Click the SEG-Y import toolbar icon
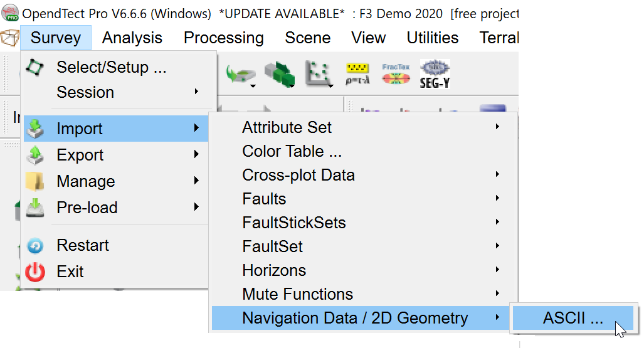This screenshot has width=644, height=348. [x=435, y=74]
